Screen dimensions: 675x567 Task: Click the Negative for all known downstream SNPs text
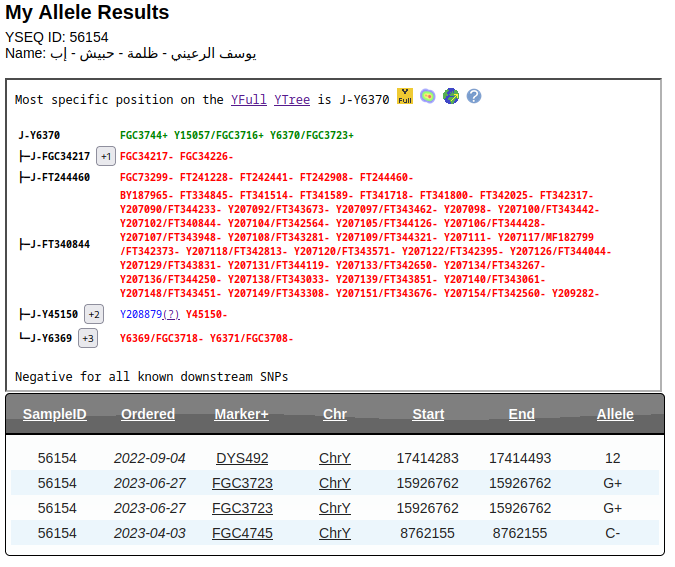[x=152, y=377]
